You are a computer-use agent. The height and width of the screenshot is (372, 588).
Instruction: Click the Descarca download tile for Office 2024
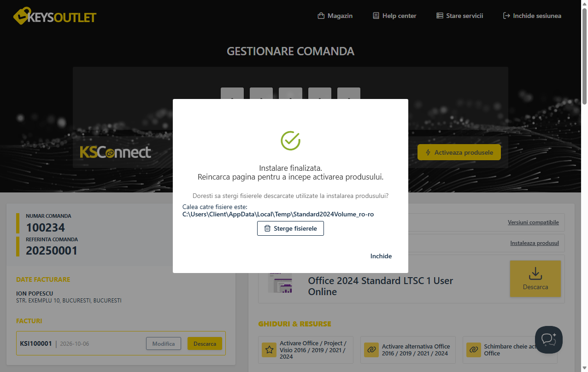(x=535, y=279)
